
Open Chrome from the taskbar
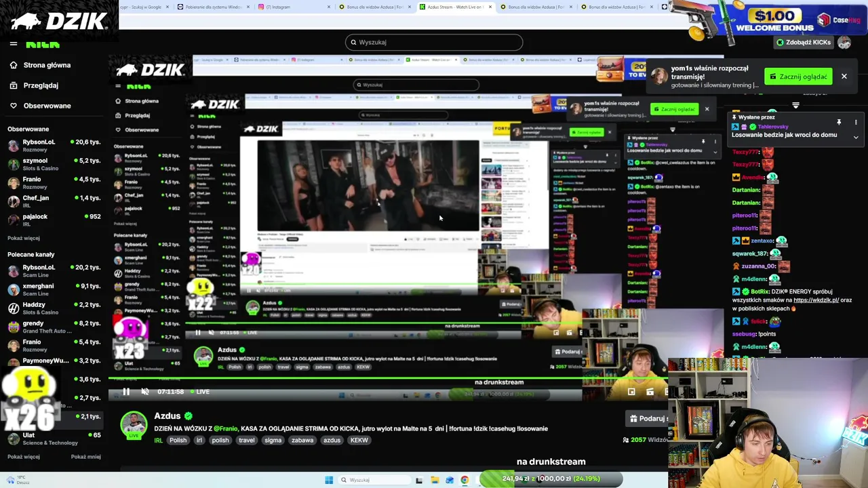coord(464,480)
